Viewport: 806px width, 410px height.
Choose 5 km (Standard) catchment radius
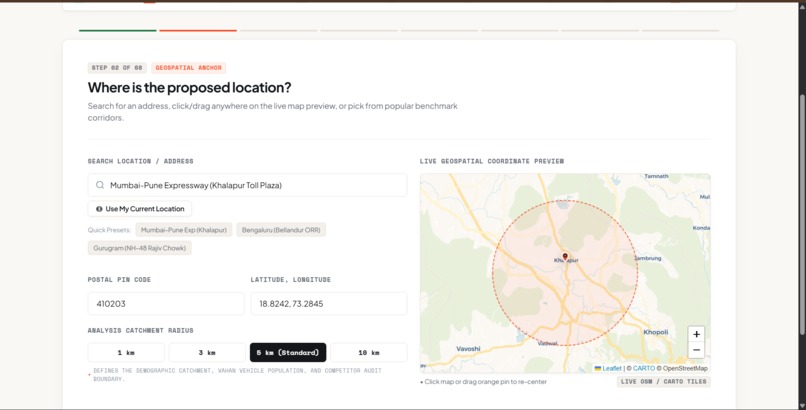coord(288,352)
